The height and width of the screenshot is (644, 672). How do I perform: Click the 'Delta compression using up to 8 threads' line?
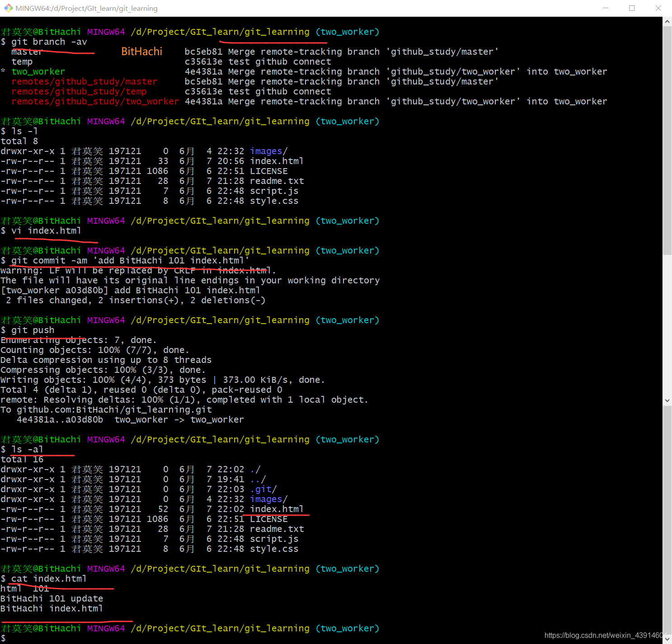click(x=106, y=360)
